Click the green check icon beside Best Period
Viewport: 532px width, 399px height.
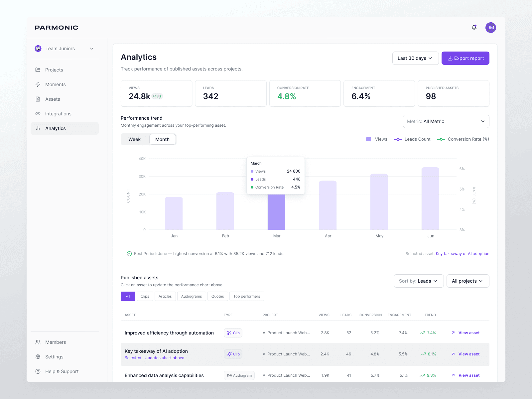pos(129,254)
